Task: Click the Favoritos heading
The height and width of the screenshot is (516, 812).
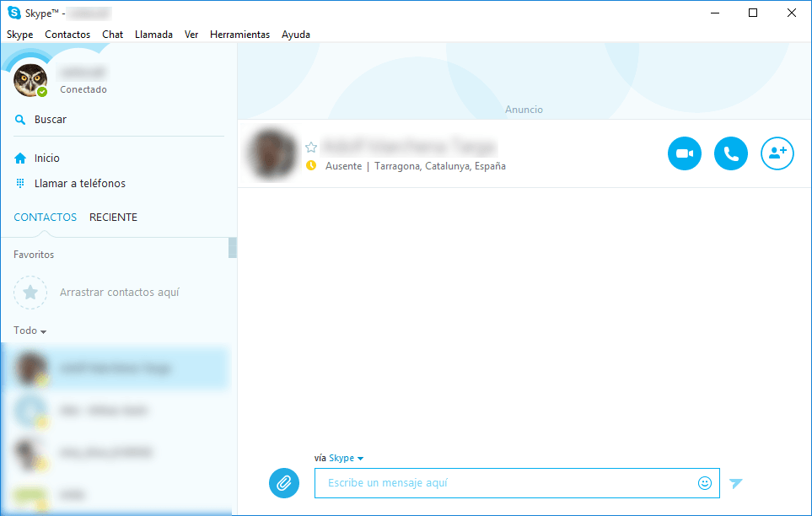Action: pos(34,255)
